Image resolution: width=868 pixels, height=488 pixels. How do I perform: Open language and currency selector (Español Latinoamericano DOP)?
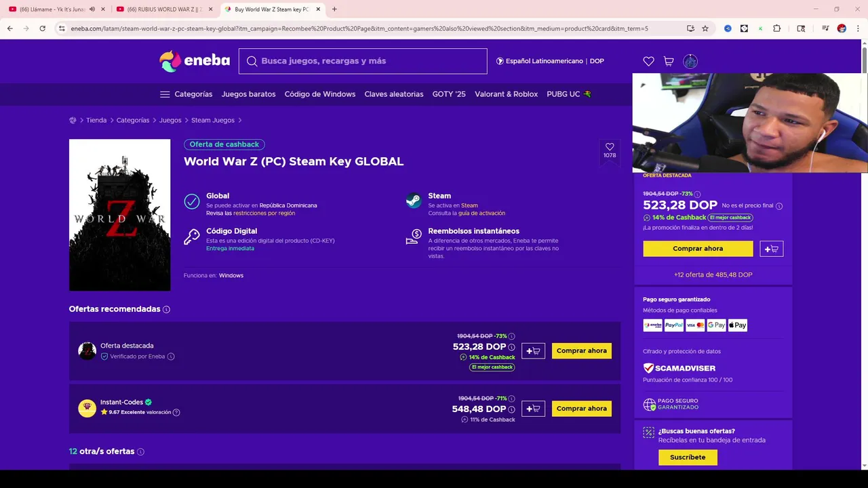click(550, 61)
